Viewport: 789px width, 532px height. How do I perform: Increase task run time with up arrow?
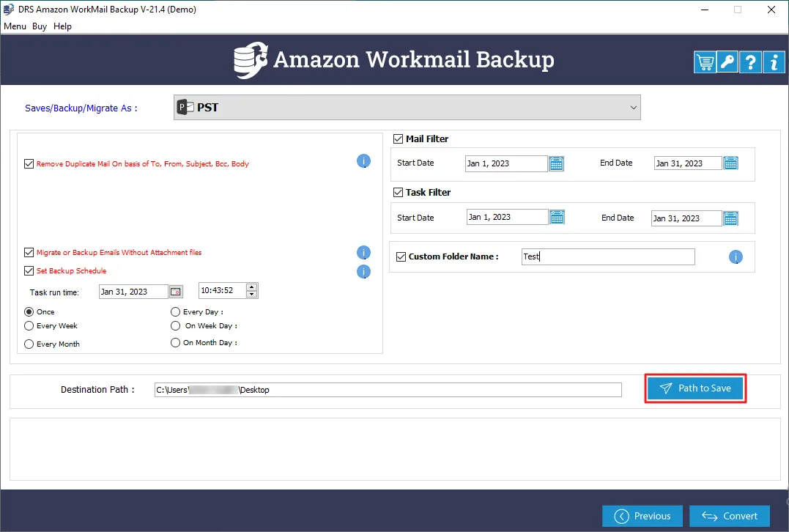(251, 287)
